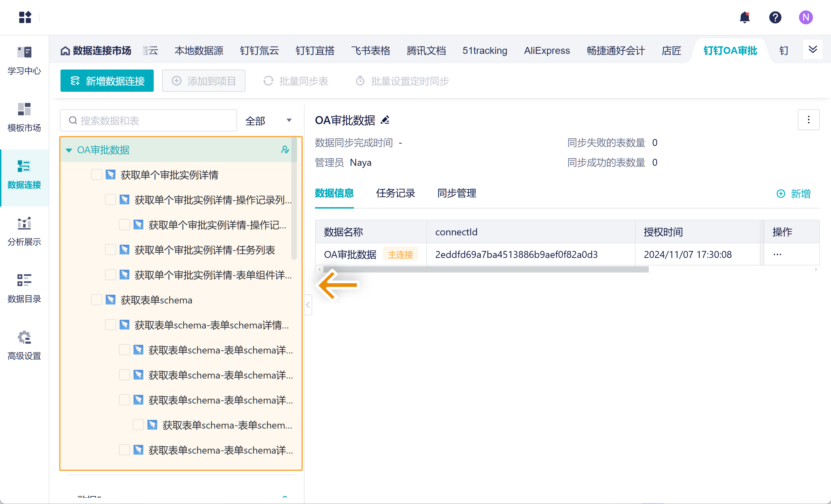Viewport: 831px width, 504px height.
Task: Check the 获取表单schema checkbox
Action: point(96,300)
